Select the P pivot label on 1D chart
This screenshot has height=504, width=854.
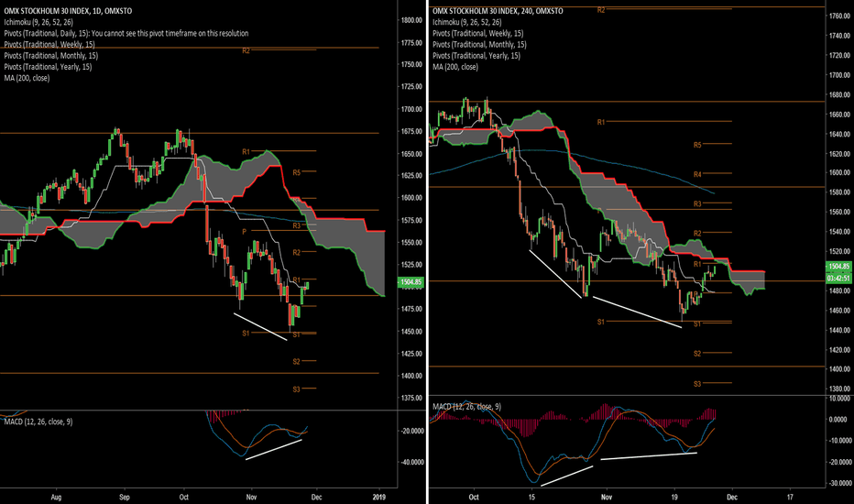point(245,232)
